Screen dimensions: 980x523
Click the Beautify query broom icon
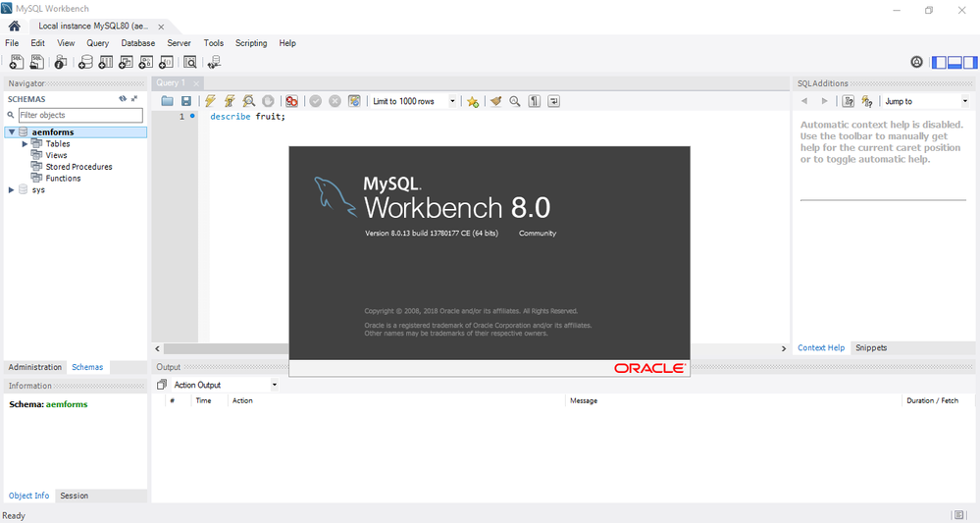(x=495, y=101)
